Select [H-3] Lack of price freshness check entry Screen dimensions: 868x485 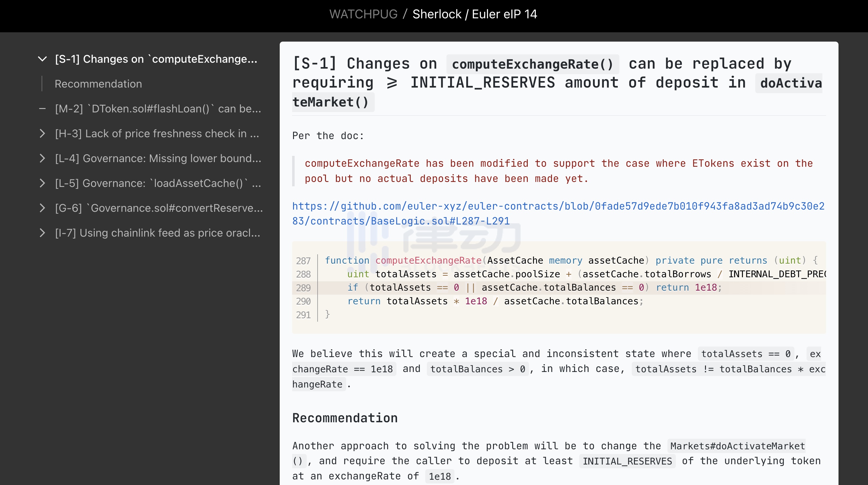click(157, 134)
